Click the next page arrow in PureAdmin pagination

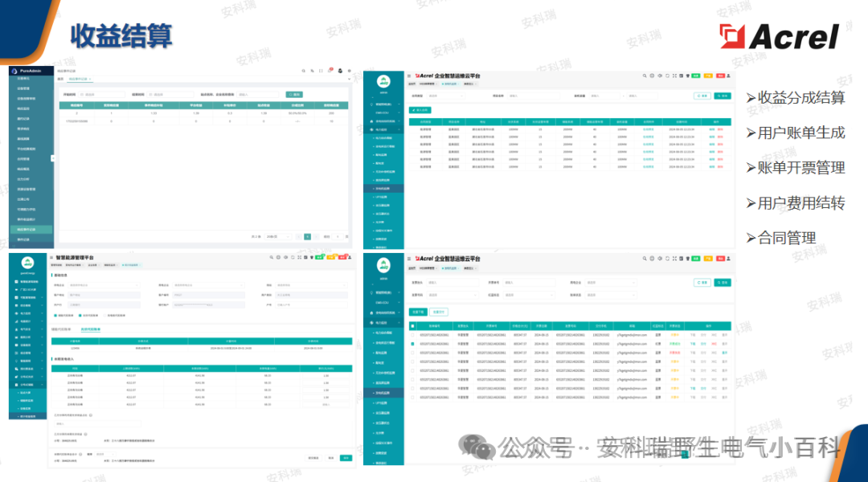coord(316,237)
